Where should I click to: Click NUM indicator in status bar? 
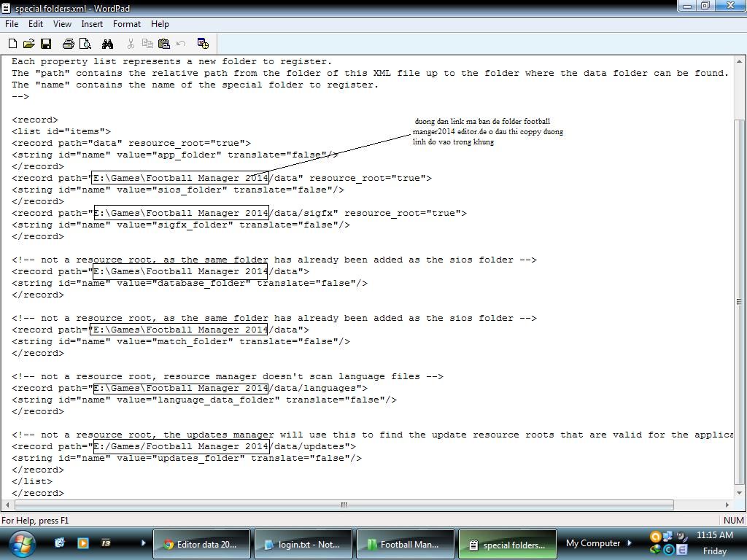click(733, 520)
